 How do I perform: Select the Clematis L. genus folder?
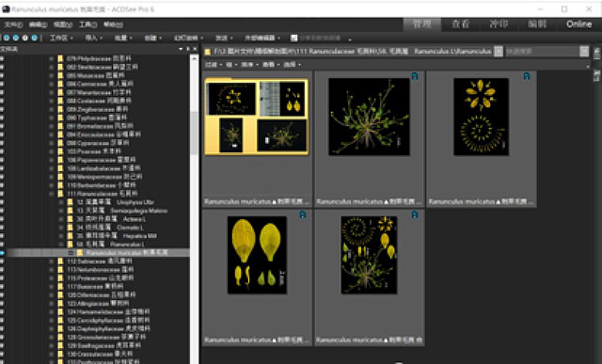click(110, 228)
